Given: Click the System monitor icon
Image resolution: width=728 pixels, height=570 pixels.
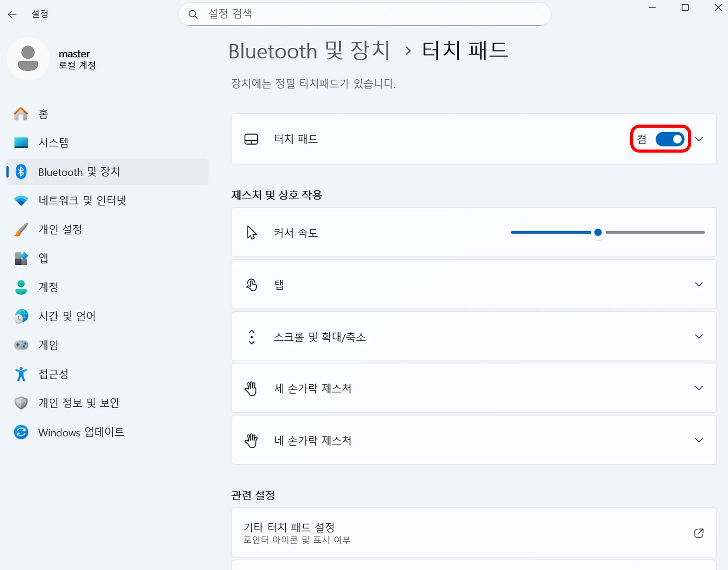Looking at the screenshot, I should pos(21,142).
